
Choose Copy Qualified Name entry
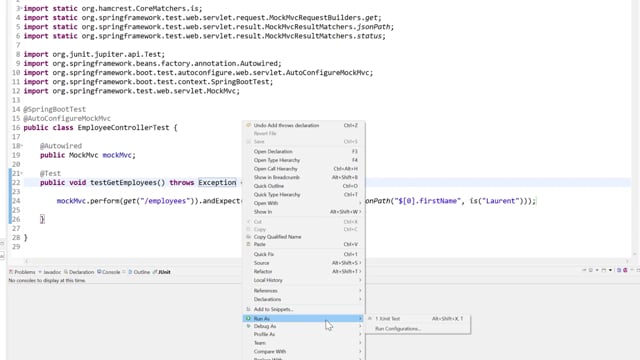[304, 237]
